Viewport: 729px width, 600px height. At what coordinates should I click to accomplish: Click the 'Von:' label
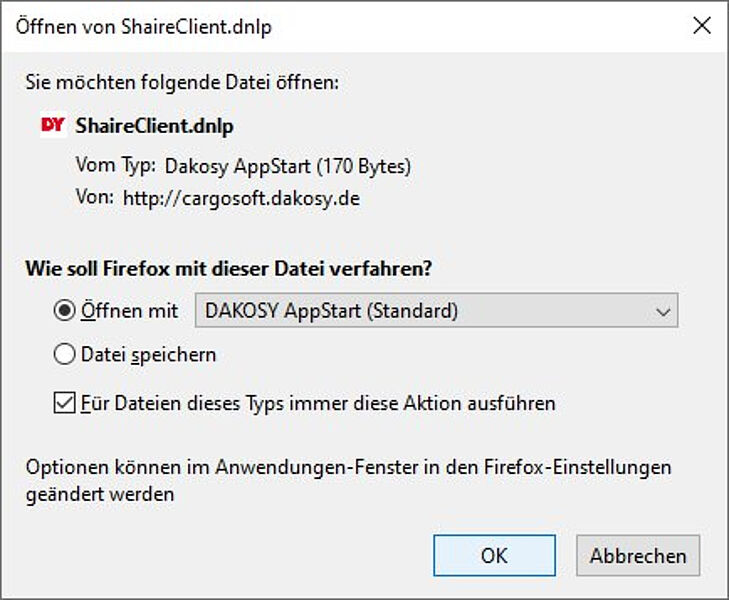point(94,198)
